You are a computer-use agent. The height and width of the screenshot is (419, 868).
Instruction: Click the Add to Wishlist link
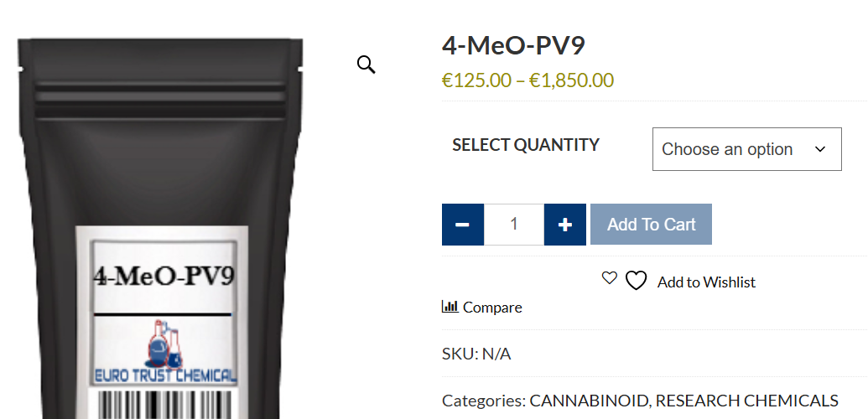(706, 282)
